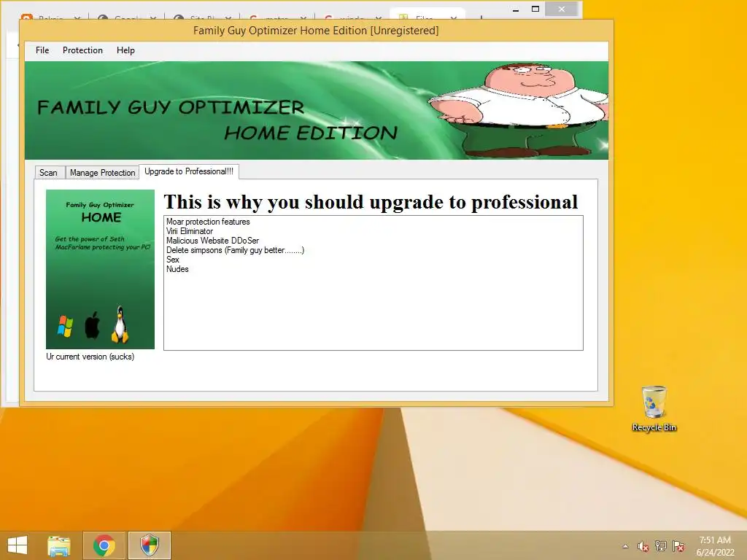Close the Chrome window behind
747x560 pixels.
click(x=562, y=9)
